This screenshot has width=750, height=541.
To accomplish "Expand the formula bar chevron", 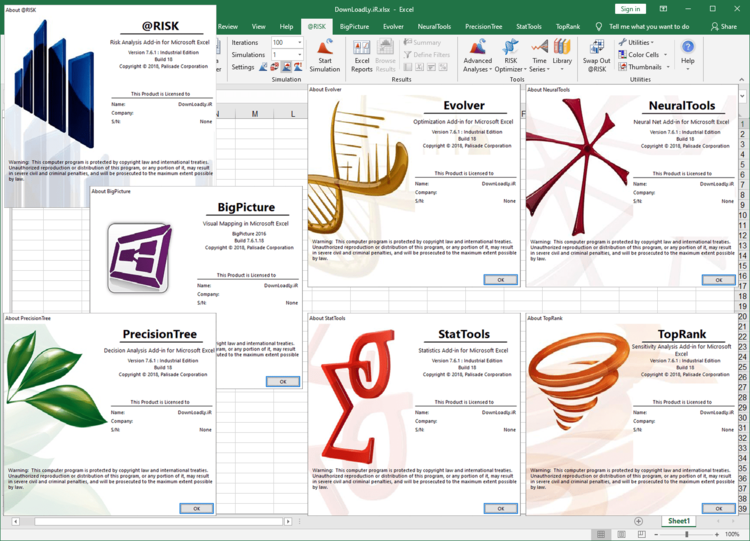I will click(x=742, y=96).
